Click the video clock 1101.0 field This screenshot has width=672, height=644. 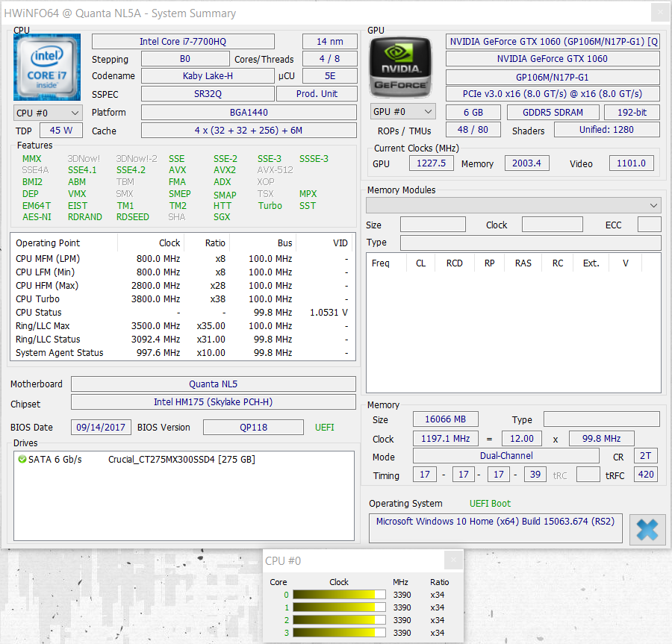631,163
